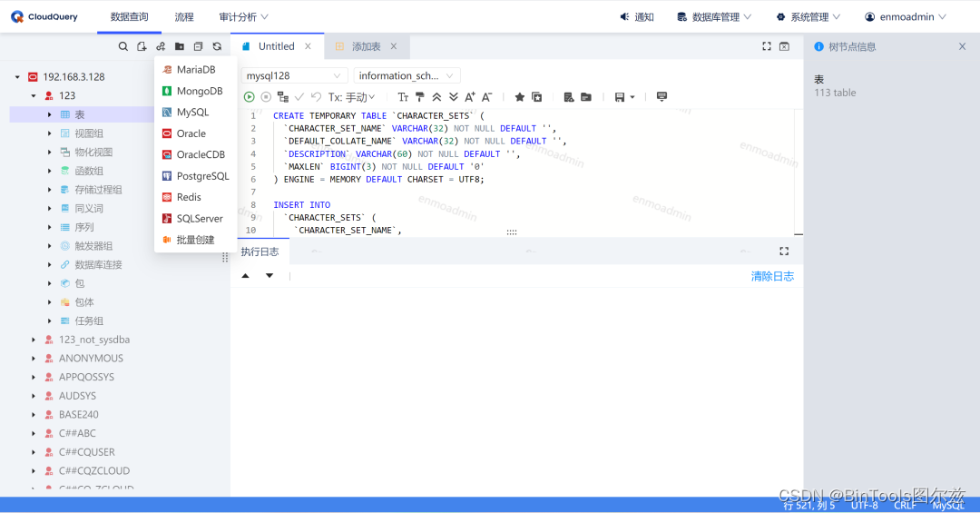Choose MariaDB from the connection menu
Image resolution: width=980 pixels, height=513 pixels.
[196, 69]
